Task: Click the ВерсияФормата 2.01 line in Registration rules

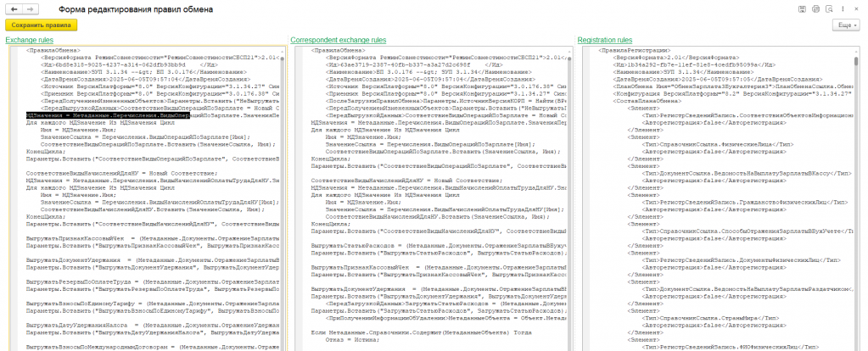Action: point(675,57)
